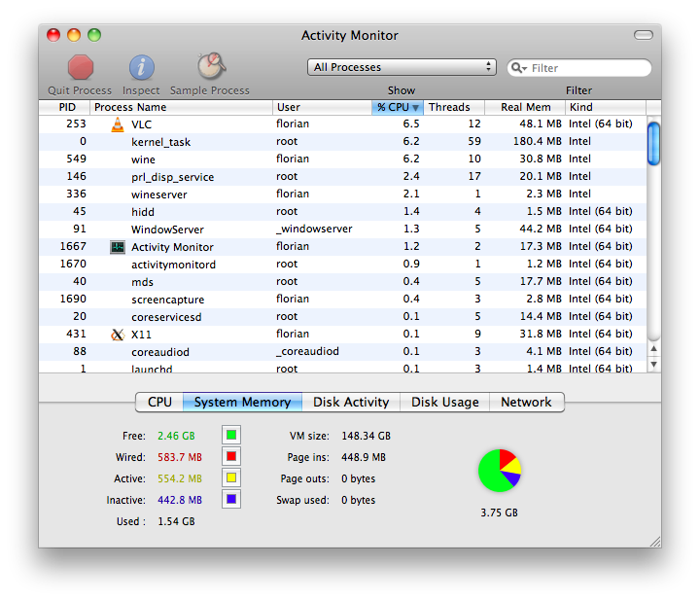The height and width of the screenshot is (601, 700).
Task: Select the VLC traffic cone icon
Action: click(x=118, y=124)
